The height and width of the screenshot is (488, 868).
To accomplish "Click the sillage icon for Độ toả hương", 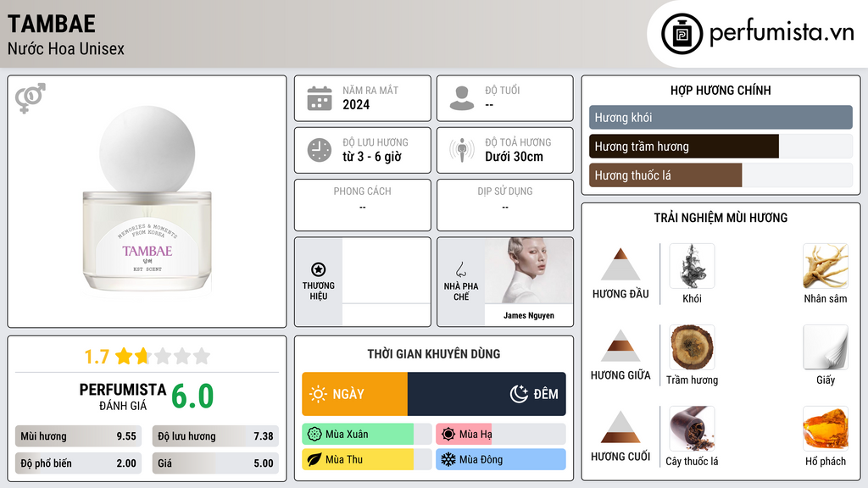I will click(x=462, y=150).
